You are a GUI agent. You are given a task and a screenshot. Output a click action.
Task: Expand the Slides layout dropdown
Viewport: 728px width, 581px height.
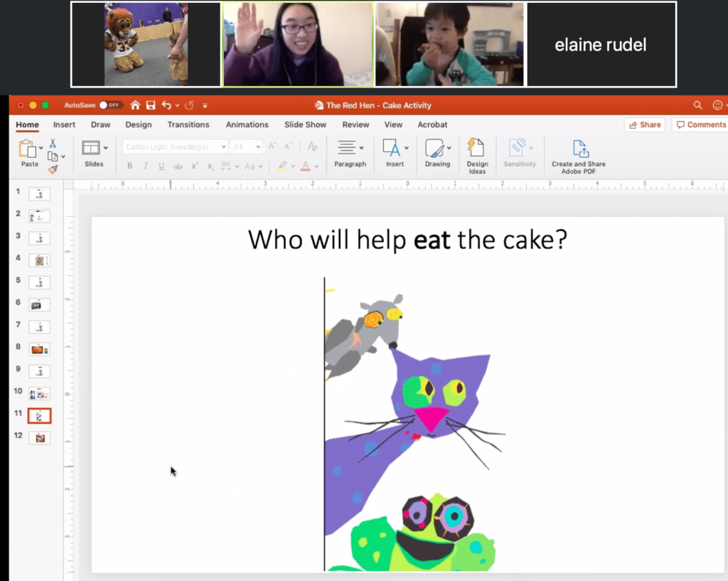pos(106,148)
